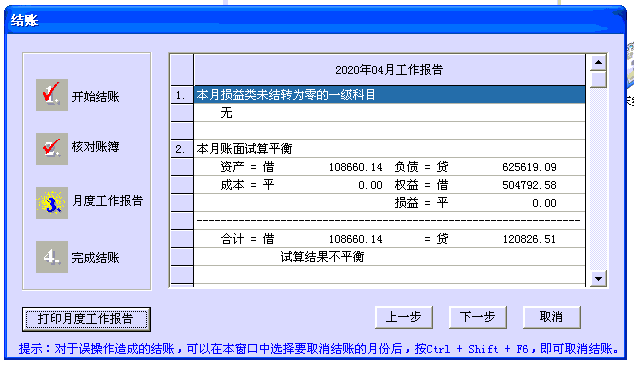
Task: Click the row header numbered 2.
Action: click(182, 149)
